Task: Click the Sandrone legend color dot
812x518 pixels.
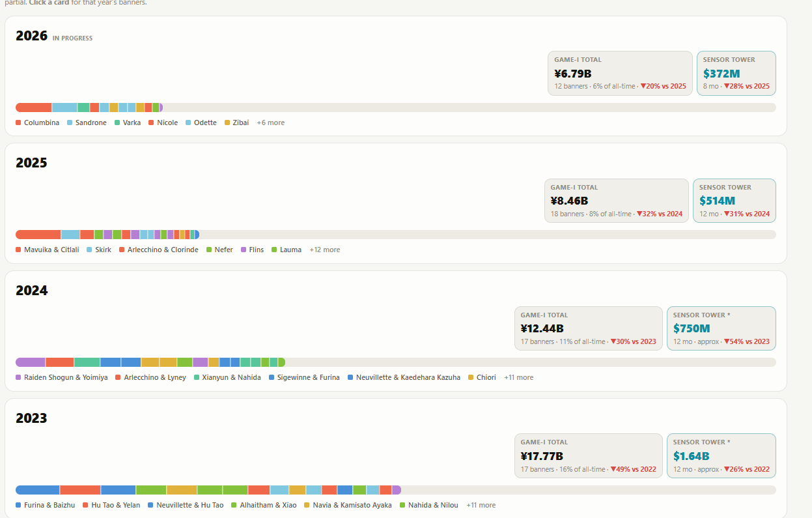Action: coord(70,122)
